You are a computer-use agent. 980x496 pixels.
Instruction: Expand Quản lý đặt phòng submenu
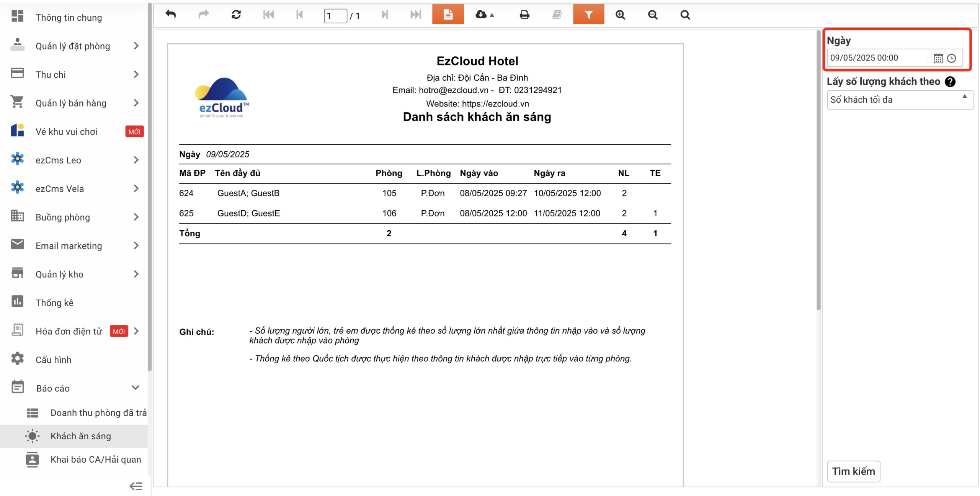tap(136, 46)
